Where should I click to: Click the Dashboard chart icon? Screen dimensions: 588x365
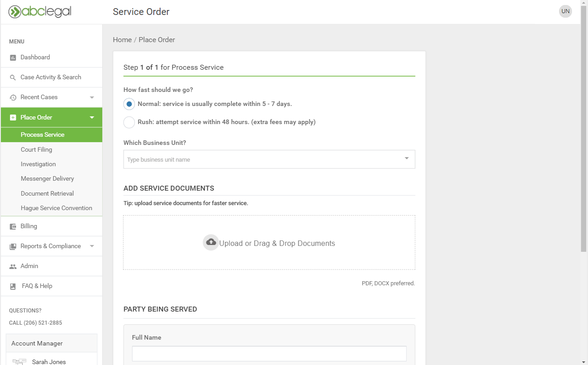tap(13, 58)
